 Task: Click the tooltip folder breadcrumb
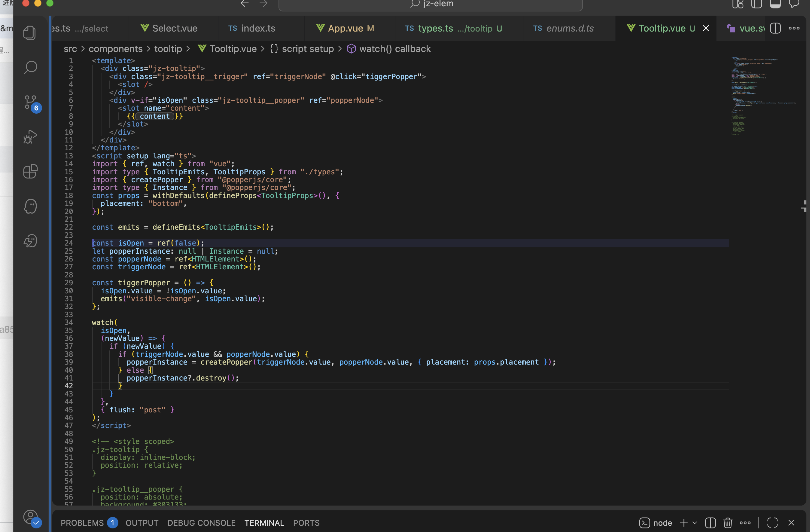[168, 49]
